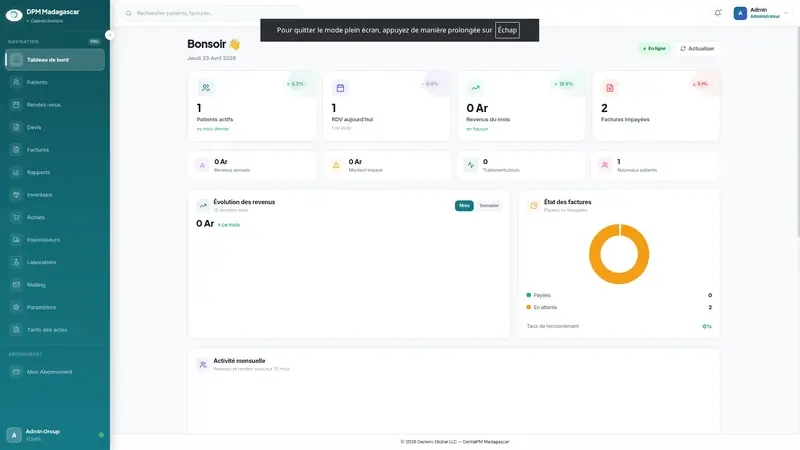The width and height of the screenshot is (800, 450).
Task: Click the RDV aujourd'hui calendar icon
Action: point(340,88)
